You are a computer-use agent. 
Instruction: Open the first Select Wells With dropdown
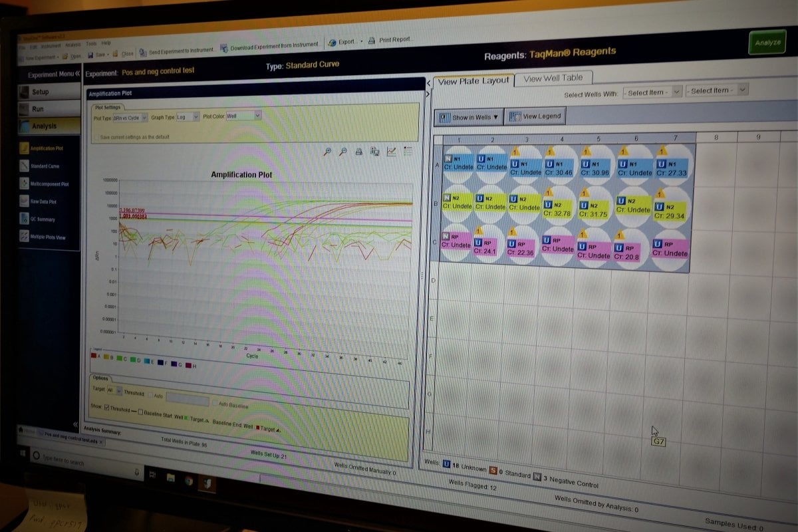(x=652, y=92)
